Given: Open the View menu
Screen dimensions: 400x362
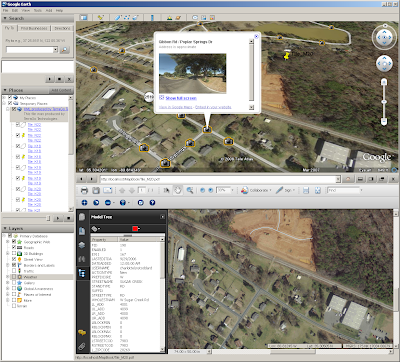Looking at the screenshot, I should [26, 11].
